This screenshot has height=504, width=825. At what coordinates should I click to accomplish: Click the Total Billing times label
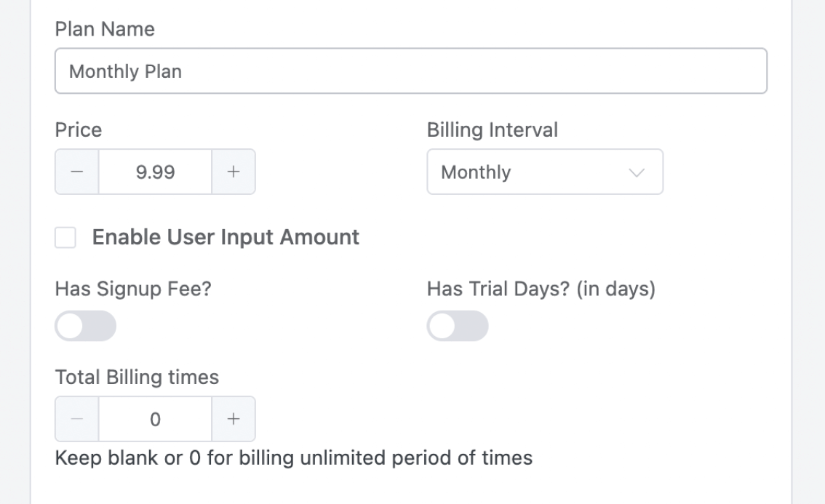pos(137,377)
